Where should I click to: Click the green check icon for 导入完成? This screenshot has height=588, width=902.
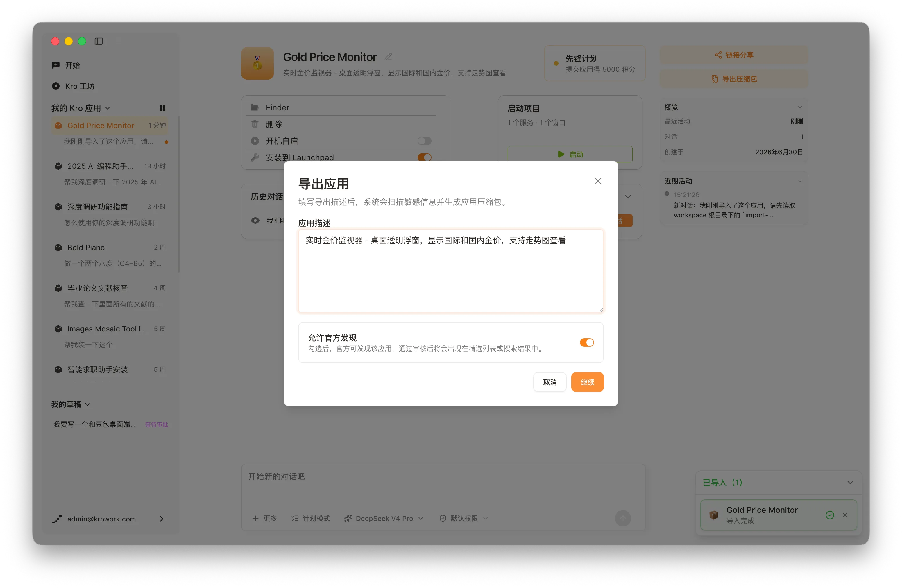pyautogui.click(x=830, y=515)
